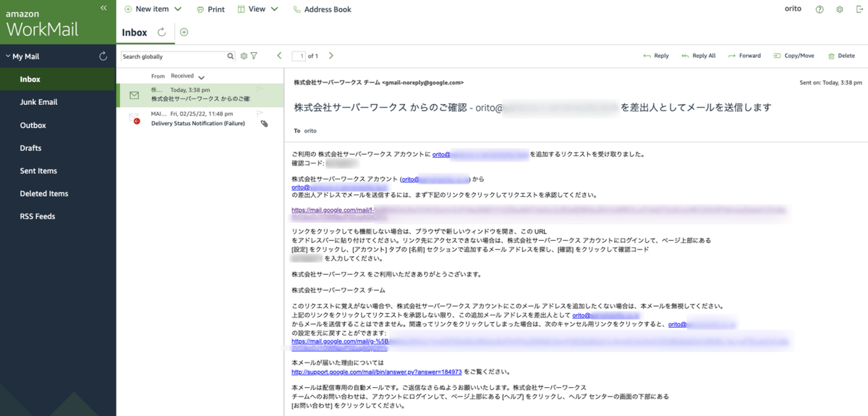Open the help question mark icon

coord(820,9)
